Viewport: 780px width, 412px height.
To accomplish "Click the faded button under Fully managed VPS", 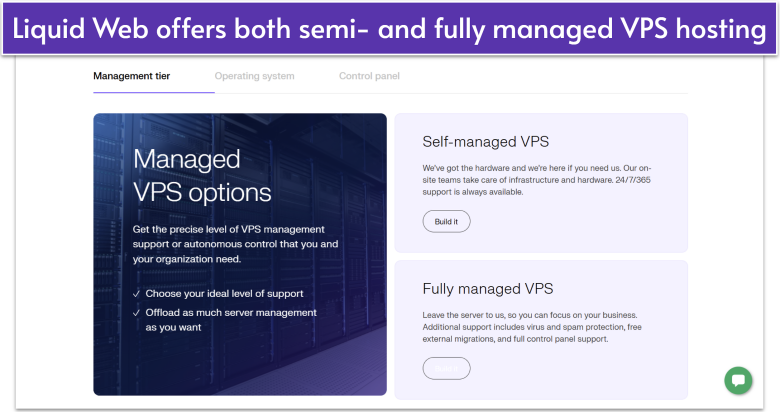I will [446, 368].
